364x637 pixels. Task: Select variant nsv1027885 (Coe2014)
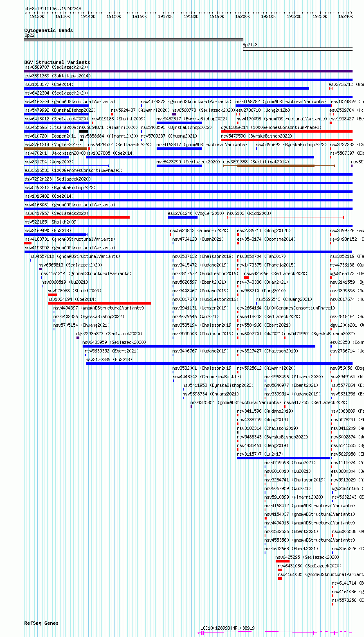[110, 153]
